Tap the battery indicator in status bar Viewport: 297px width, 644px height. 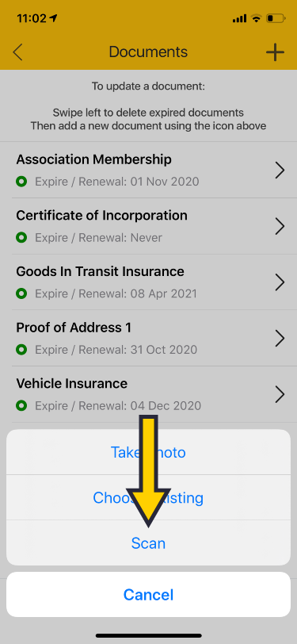276,18
